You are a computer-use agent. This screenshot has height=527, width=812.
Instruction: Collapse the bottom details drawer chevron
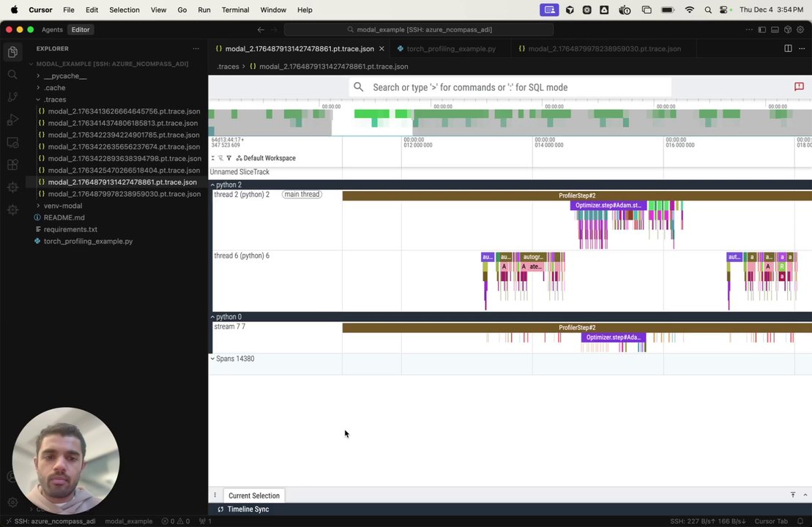805,495
